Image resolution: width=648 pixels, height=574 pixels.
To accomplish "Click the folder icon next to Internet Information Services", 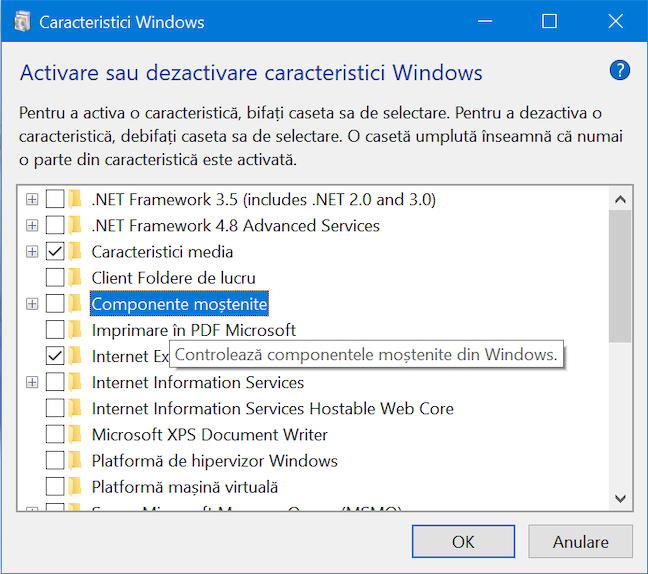I will 75,382.
